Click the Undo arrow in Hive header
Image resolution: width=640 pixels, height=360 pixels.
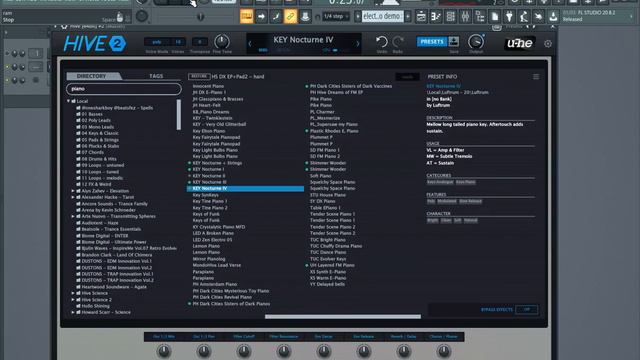point(382,42)
